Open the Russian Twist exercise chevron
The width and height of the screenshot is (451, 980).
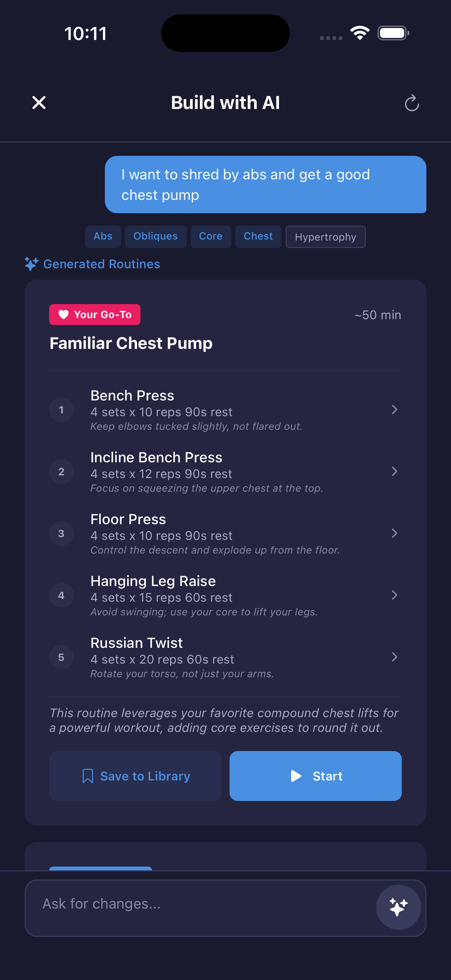[395, 657]
